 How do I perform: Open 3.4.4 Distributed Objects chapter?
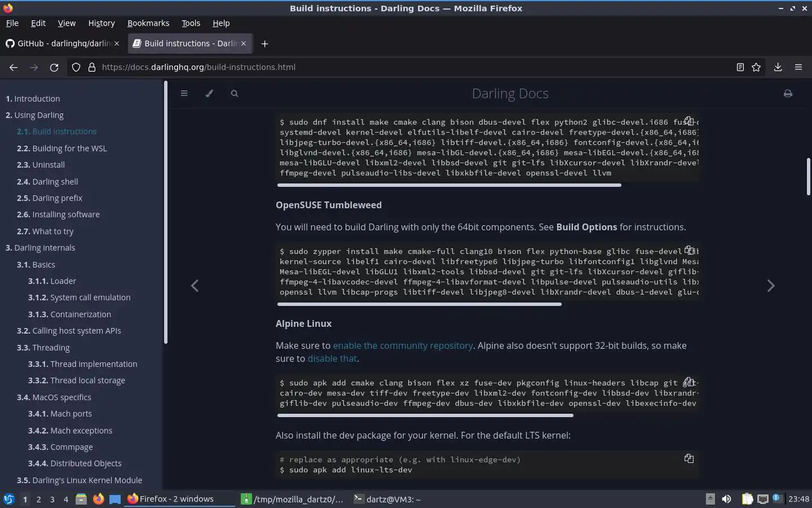tap(75, 463)
